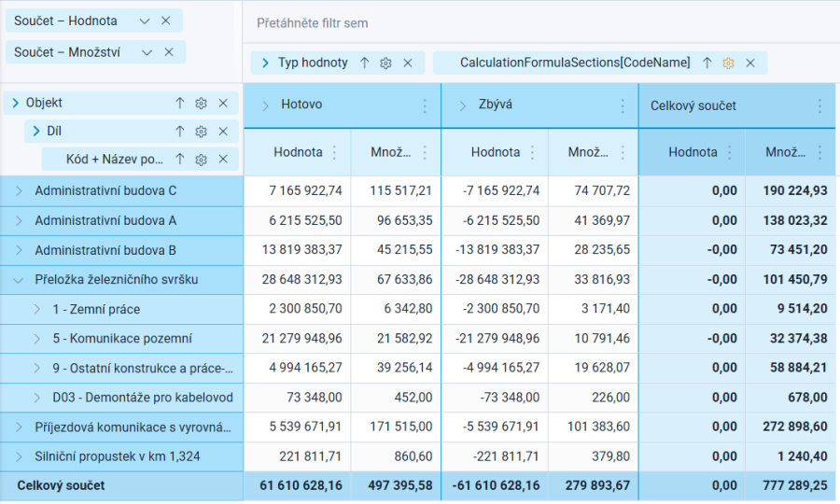Select Silniční propustek v km 1,324 row
This screenshot has height=504, width=840.
[x=121, y=457]
